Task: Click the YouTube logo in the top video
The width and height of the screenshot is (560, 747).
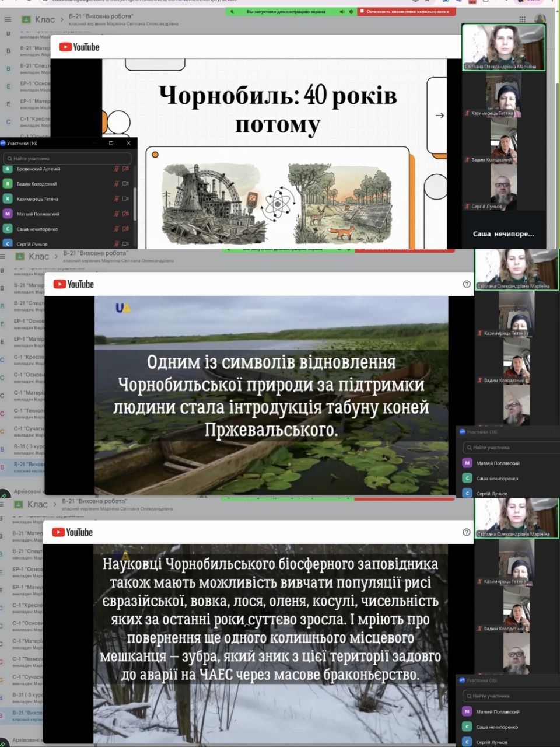Action: [79, 47]
